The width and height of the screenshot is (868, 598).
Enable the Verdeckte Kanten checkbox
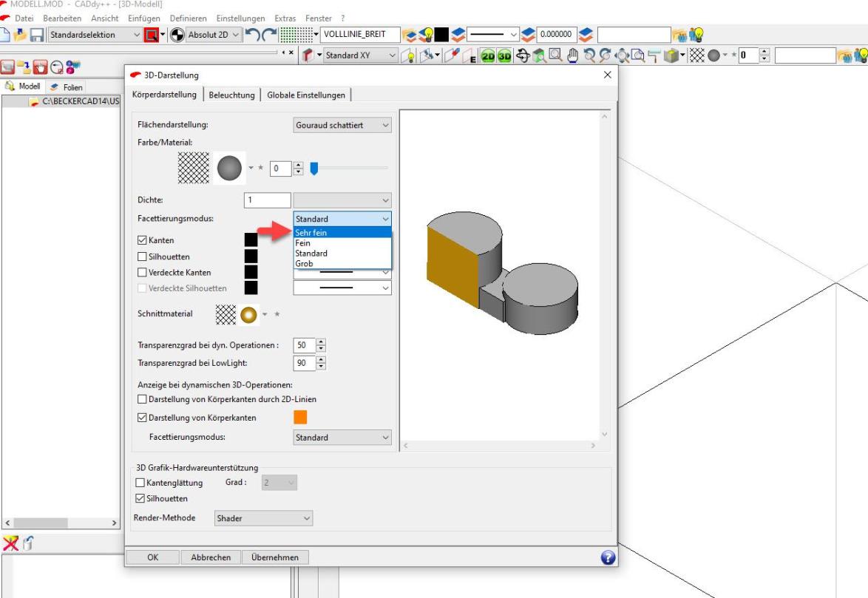point(143,273)
